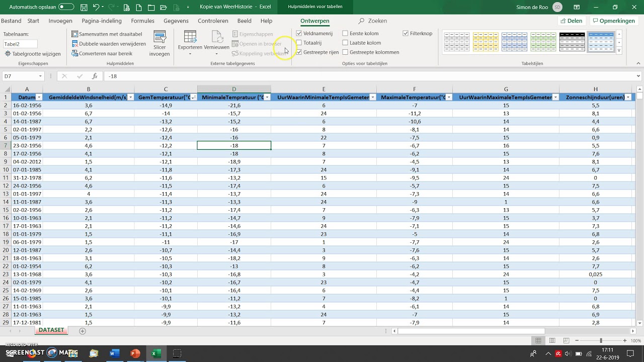This screenshot has height=362, width=644.
Task: Uncheck the Filterknop checkbox
Action: coord(406,34)
